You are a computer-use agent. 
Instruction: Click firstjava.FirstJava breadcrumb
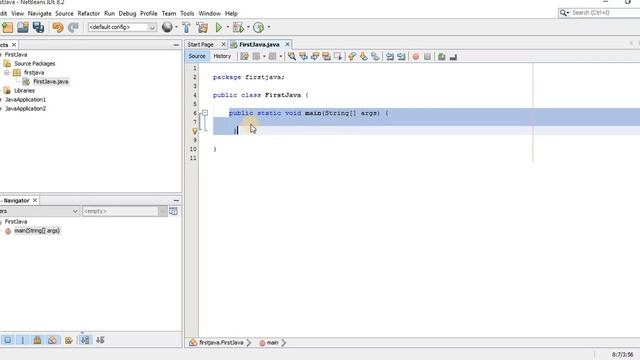pos(221,343)
